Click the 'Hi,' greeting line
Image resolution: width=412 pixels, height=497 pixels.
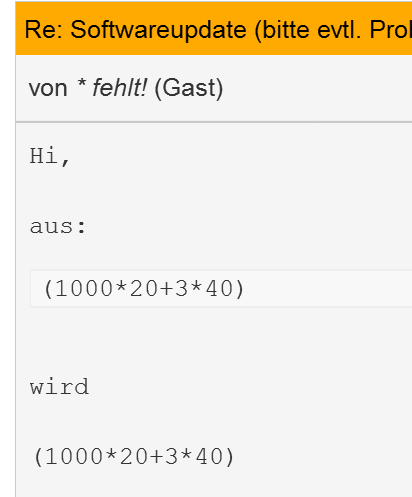click(x=50, y=156)
